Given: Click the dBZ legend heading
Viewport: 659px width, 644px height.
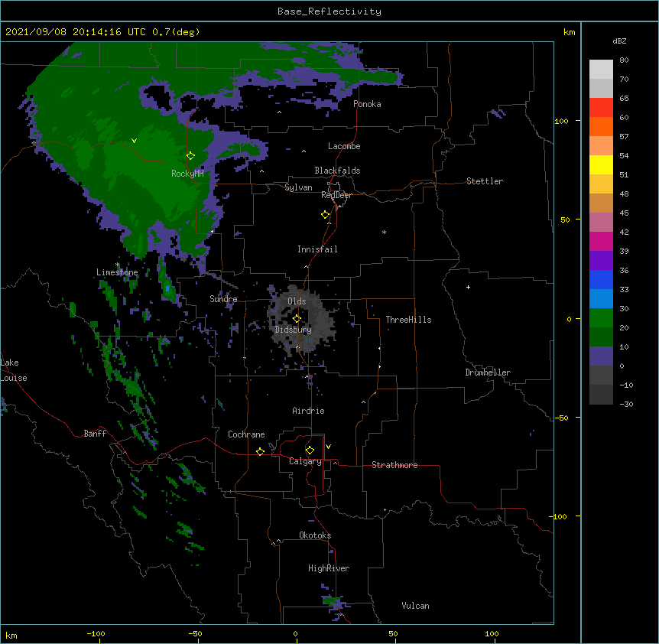Looking at the screenshot, I should pyautogui.click(x=619, y=41).
